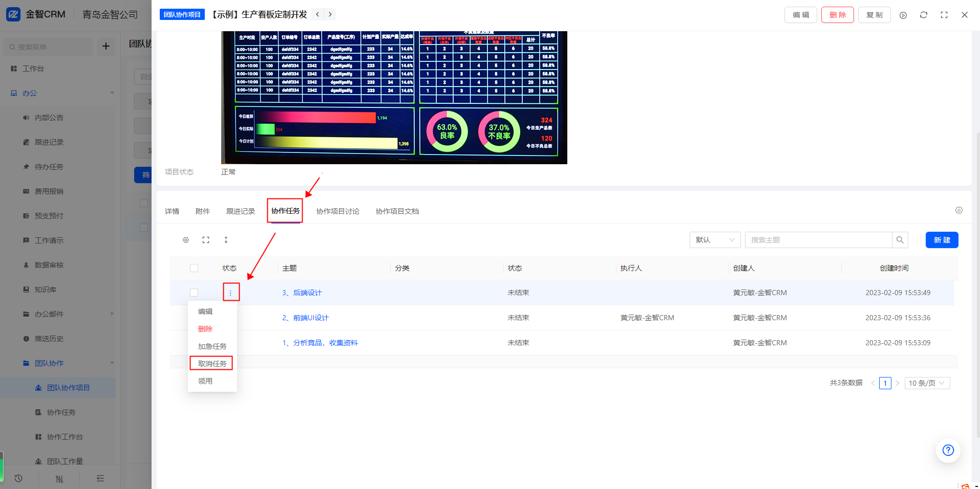Choose 删除 from the context menu
980x489 pixels.
[212, 329]
